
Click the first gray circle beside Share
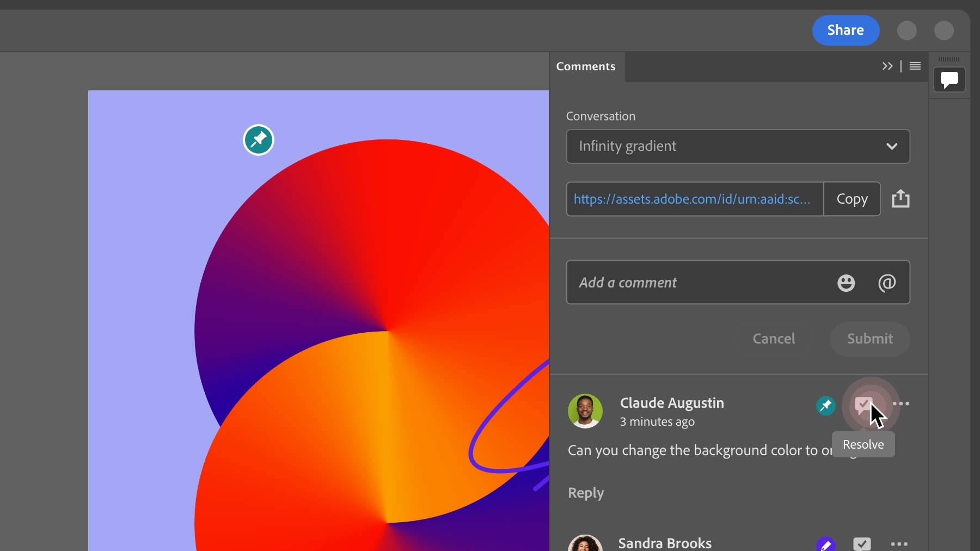(x=907, y=30)
